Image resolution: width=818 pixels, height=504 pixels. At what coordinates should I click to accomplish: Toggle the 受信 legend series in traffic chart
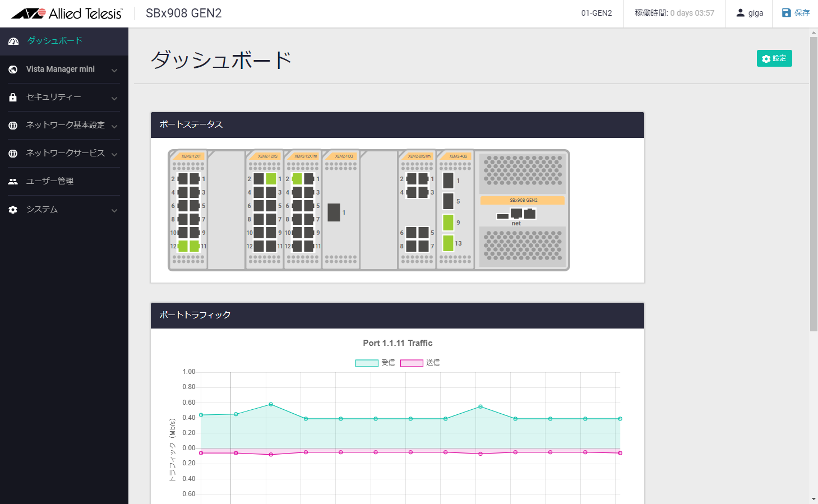[375, 363]
